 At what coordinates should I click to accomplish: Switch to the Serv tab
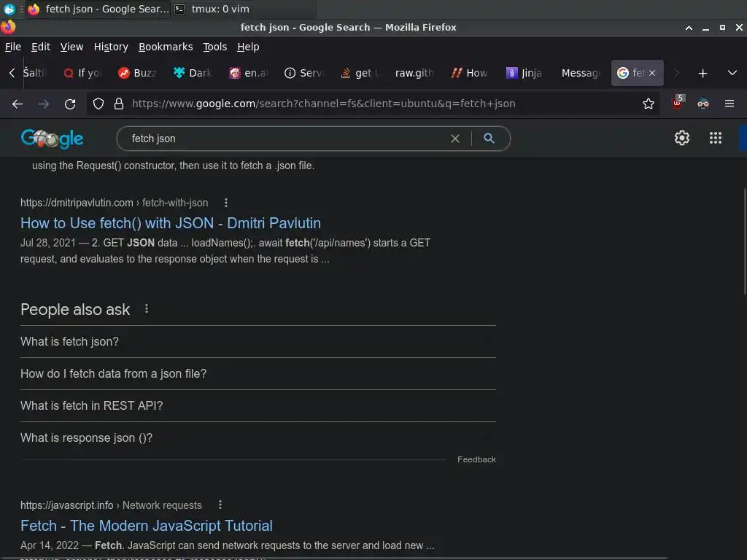(304, 73)
